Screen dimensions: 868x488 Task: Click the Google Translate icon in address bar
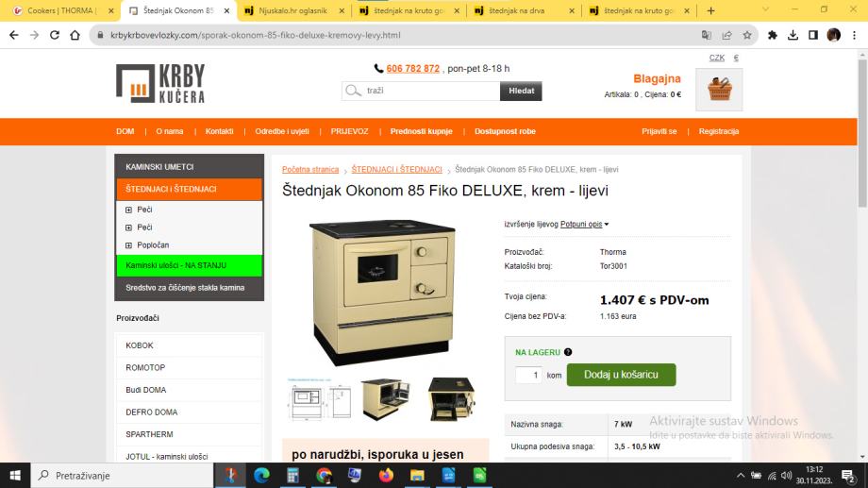[707, 35]
